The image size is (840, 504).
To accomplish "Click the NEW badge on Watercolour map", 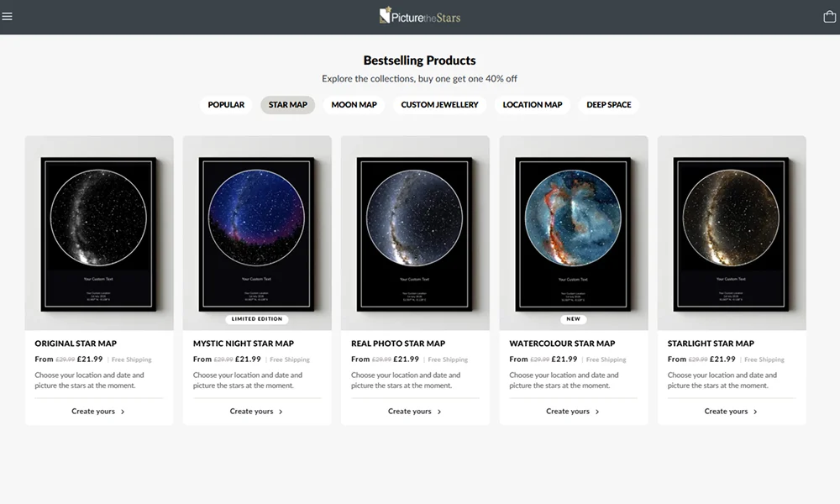I will (573, 319).
